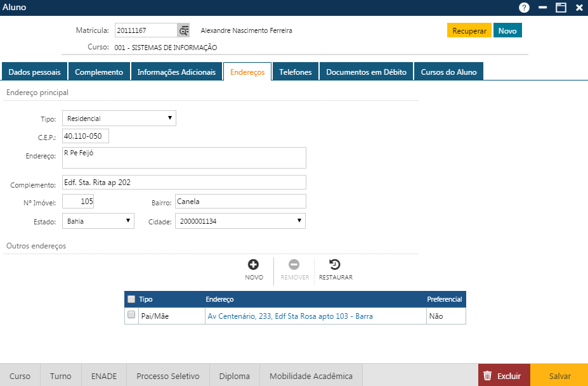The image size is (588, 386).
Task: Click the REMOVER minus icon
Action: click(x=294, y=265)
